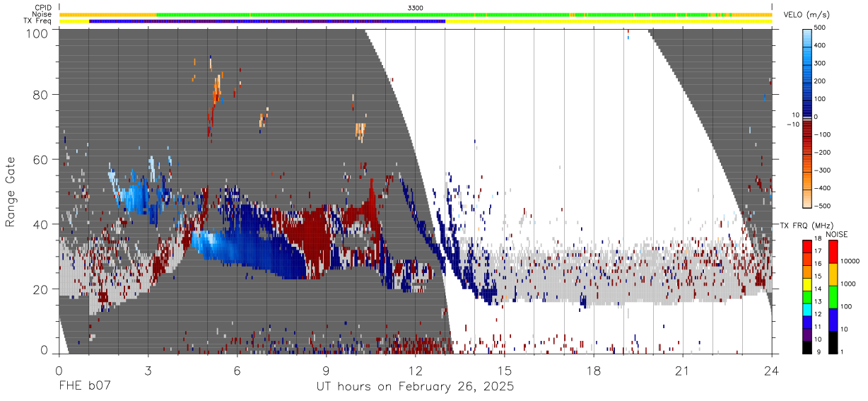Click the 6 tick on UT hours axis

point(237,370)
